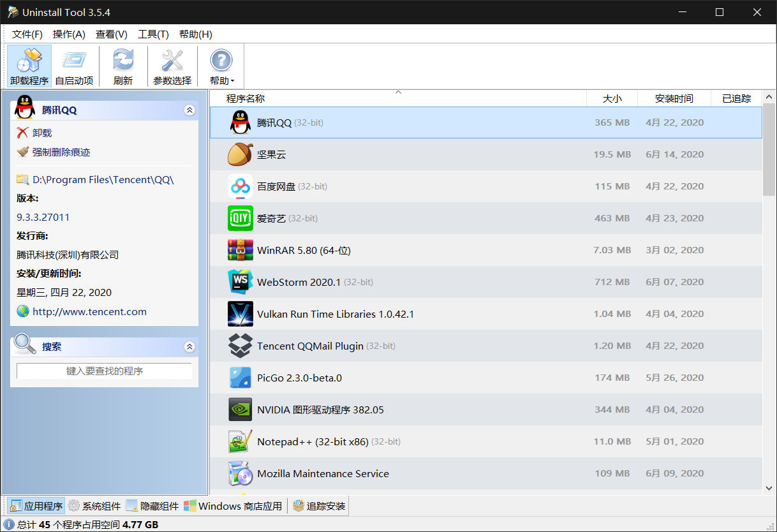Click the 卸载 red X uninstall icon
Screen dimensions: 777x532
(23, 133)
